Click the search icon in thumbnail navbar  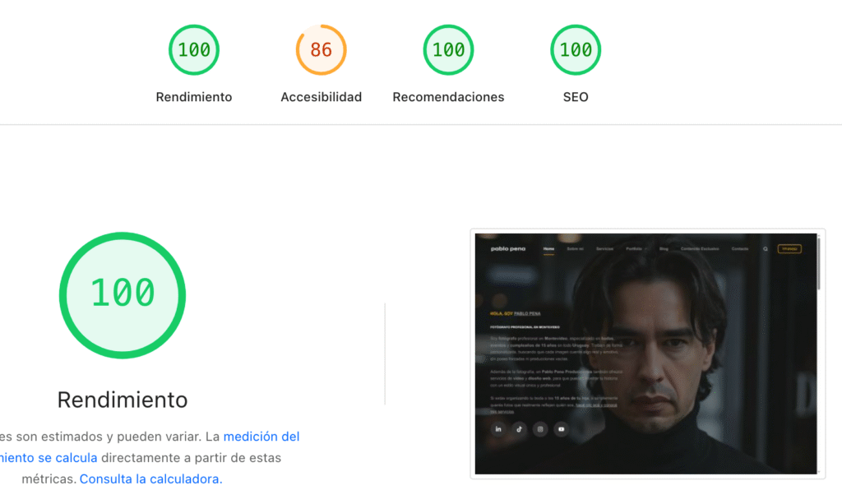pyautogui.click(x=766, y=249)
